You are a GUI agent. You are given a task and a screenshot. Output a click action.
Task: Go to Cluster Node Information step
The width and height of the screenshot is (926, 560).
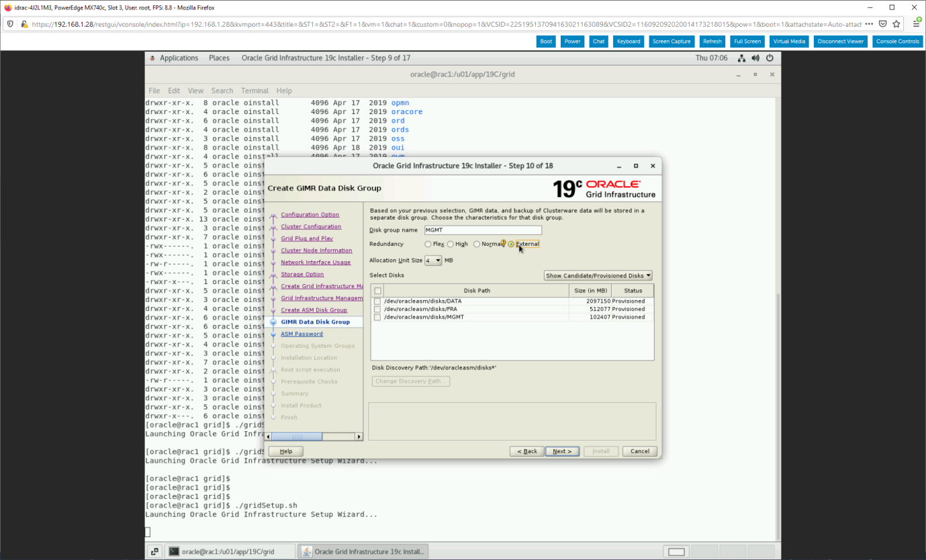tap(316, 250)
